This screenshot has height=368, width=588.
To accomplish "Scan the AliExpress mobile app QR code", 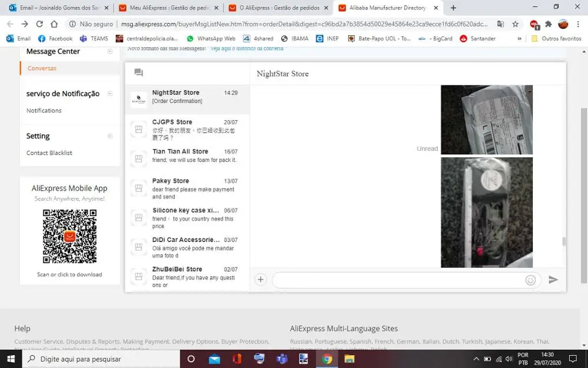I will coord(69,236).
